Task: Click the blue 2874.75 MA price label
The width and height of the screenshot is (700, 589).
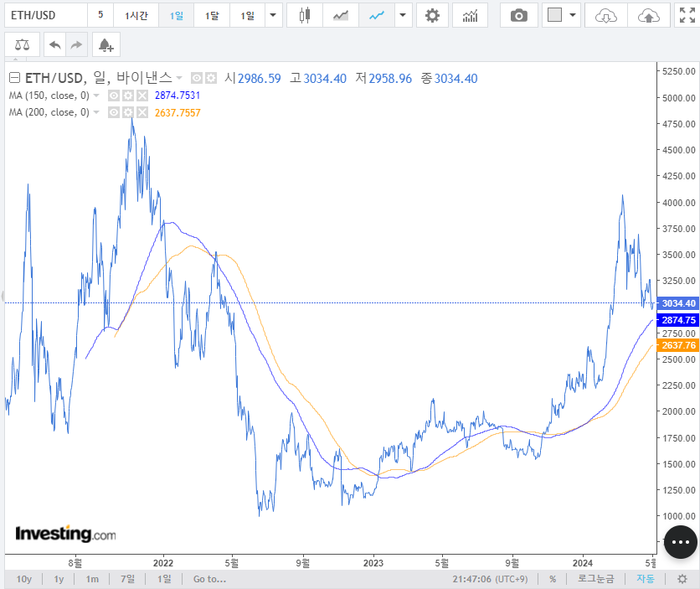Action: [x=678, y=320]
